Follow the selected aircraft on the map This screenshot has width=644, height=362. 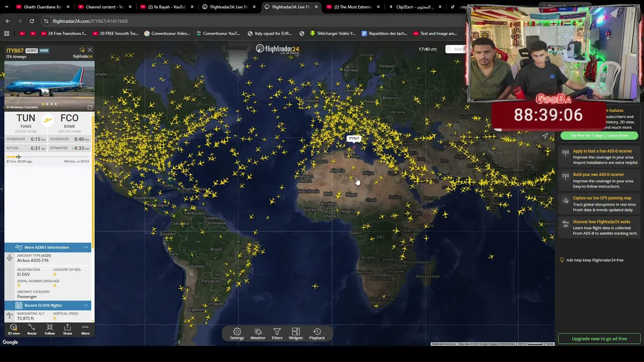click(x=50, y=329)
